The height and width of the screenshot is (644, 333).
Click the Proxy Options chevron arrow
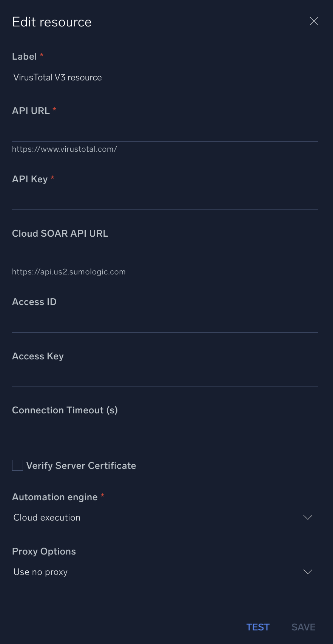(x=308, y=572)
